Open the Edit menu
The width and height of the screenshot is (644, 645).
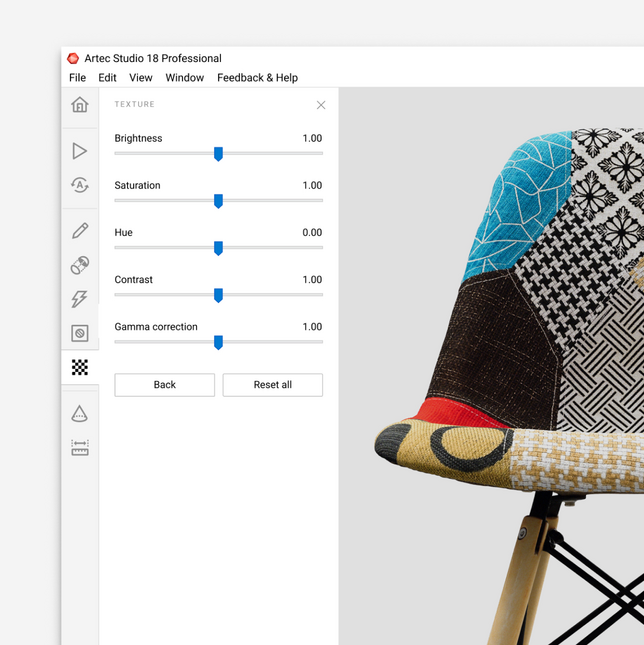tap(107, 78)
